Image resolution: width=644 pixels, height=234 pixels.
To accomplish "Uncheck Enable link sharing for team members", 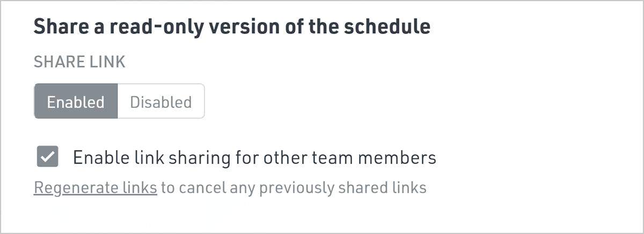I will tap(47, 157).
